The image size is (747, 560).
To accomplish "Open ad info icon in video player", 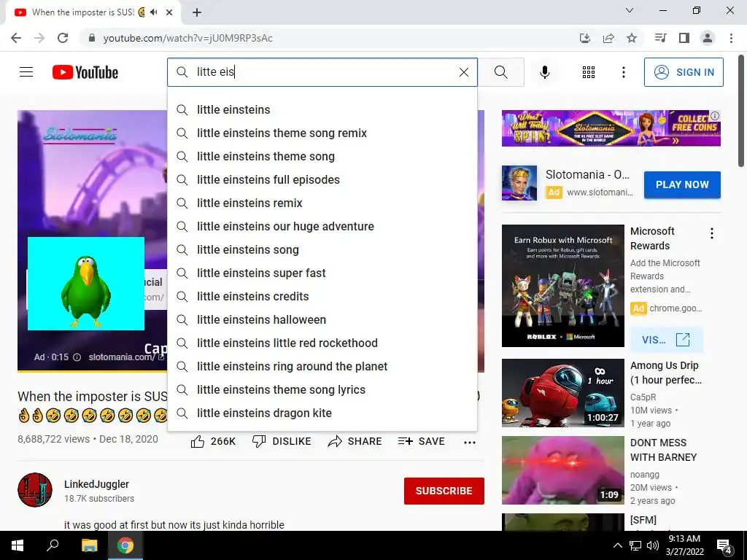I will pyautogui.click(x=77, y=357).
